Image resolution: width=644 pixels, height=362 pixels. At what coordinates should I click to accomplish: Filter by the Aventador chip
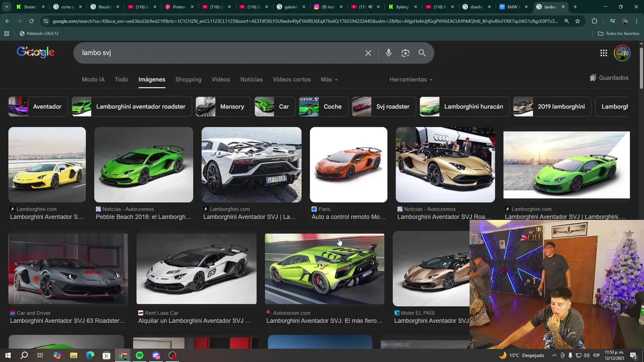[x=38, y=107]
